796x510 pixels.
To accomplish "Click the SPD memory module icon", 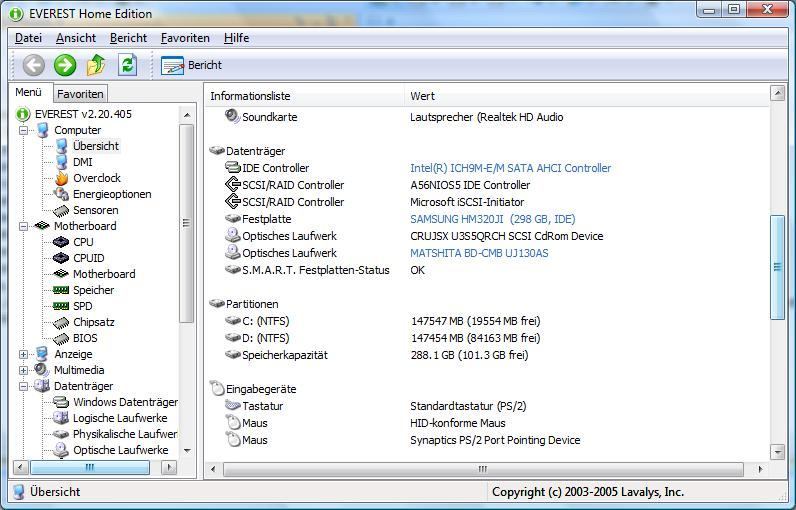I will coord(61,306).
